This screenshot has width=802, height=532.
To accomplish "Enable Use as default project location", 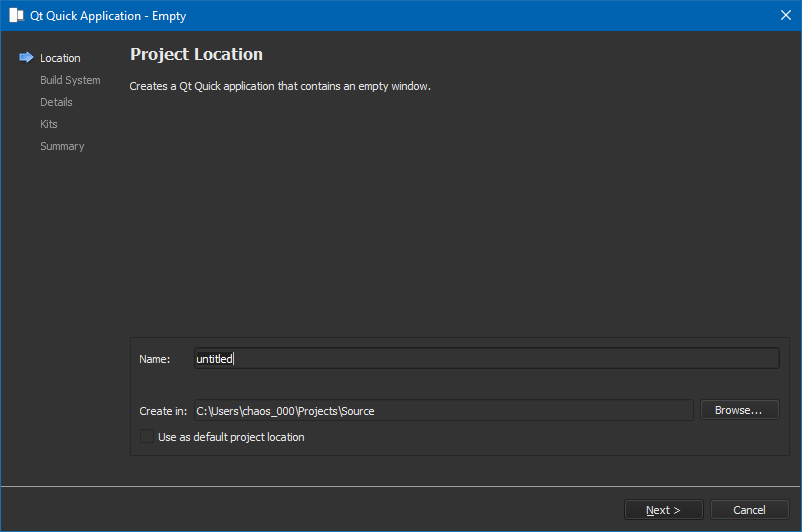I will click(x=147, y=437).
